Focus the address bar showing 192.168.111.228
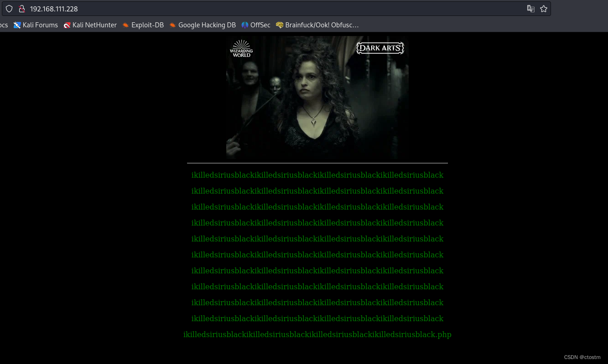Screen dimensions: 608x364 click(x=275, y=9)
